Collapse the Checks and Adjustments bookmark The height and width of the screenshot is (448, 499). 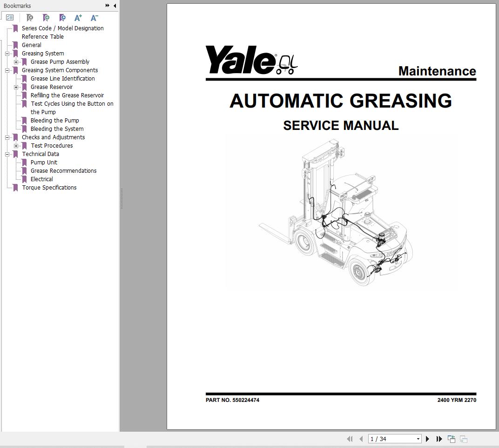pyautogui.click(x=7, y=137)
